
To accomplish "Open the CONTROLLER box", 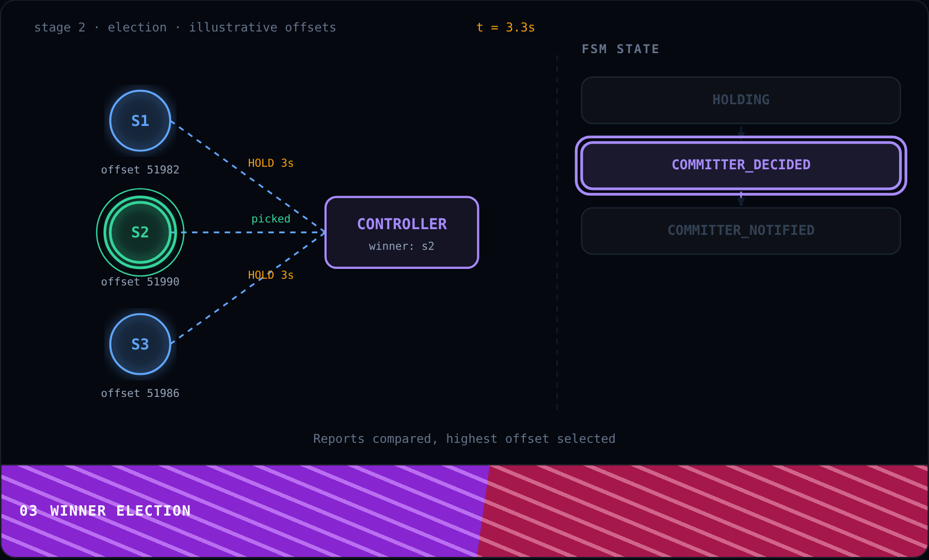I will click(x=402, y=232).
